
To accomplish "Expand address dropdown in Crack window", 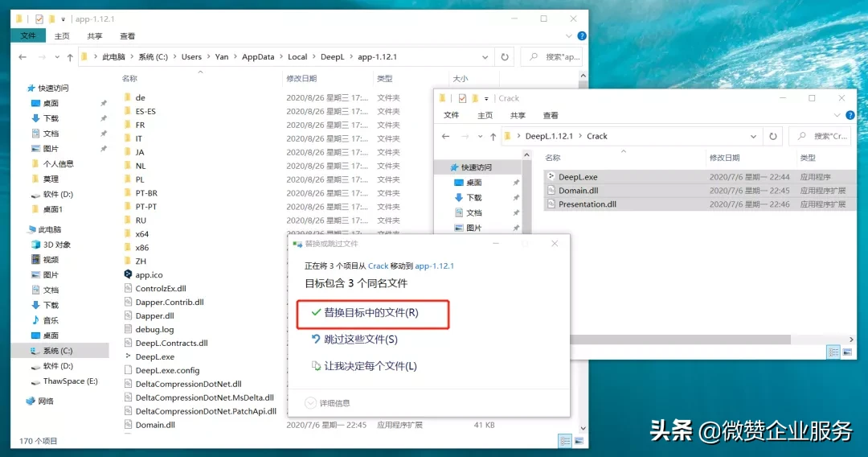I will tap(753, 136).
